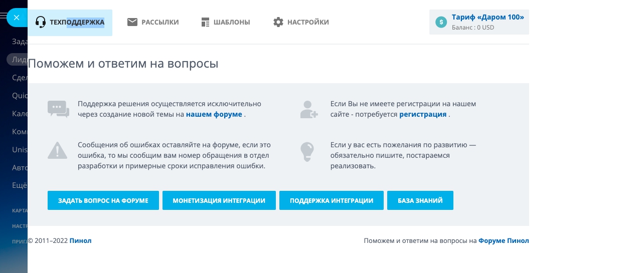Go to База знаний
Screen dimensions: 644x273
coord(420,200)
